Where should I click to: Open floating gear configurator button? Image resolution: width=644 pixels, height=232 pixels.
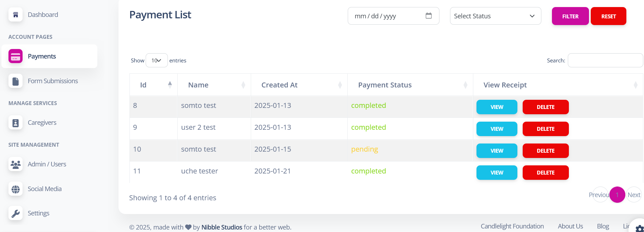pyautogui.click(x=639, y=228)
